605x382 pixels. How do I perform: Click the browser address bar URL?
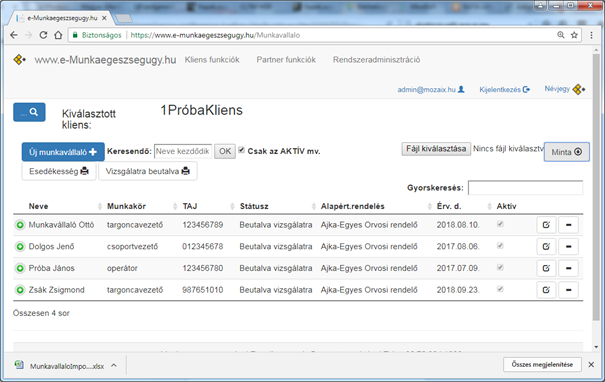tap(215, 35)
